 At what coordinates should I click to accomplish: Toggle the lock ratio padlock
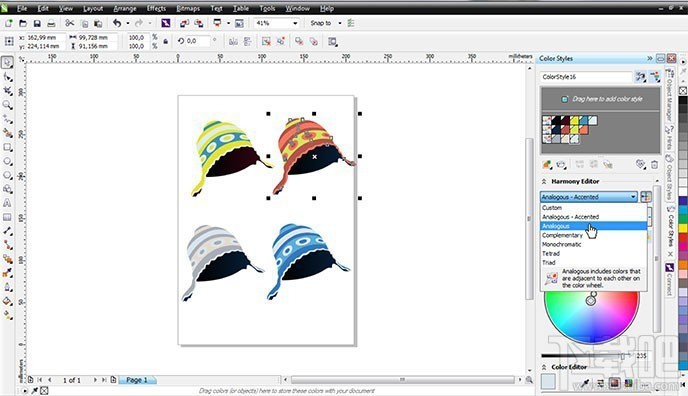[165, 42]
